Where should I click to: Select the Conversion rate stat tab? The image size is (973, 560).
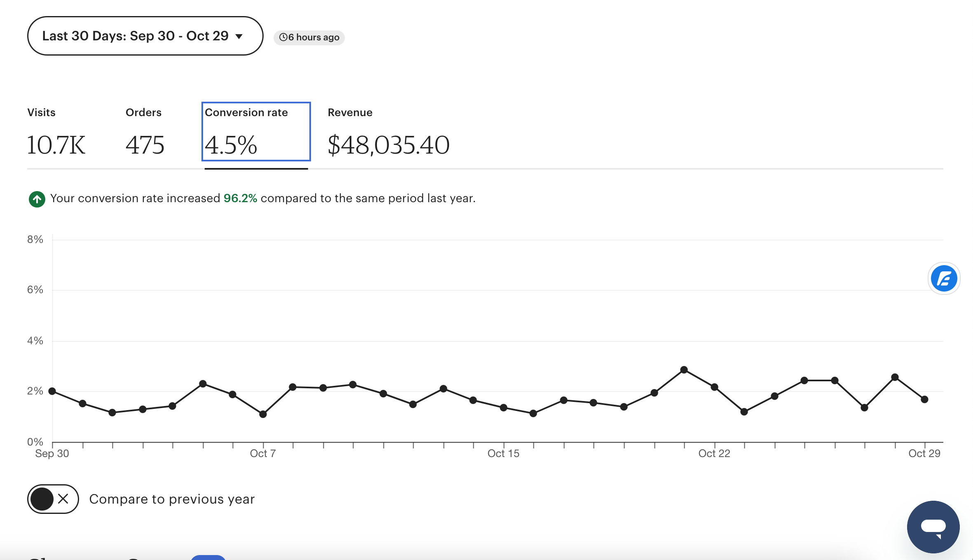click(256, 132)
